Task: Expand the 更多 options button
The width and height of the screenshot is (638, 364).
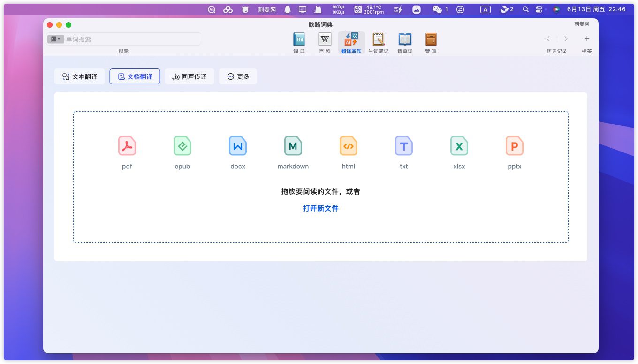Action: coord(238,76)
